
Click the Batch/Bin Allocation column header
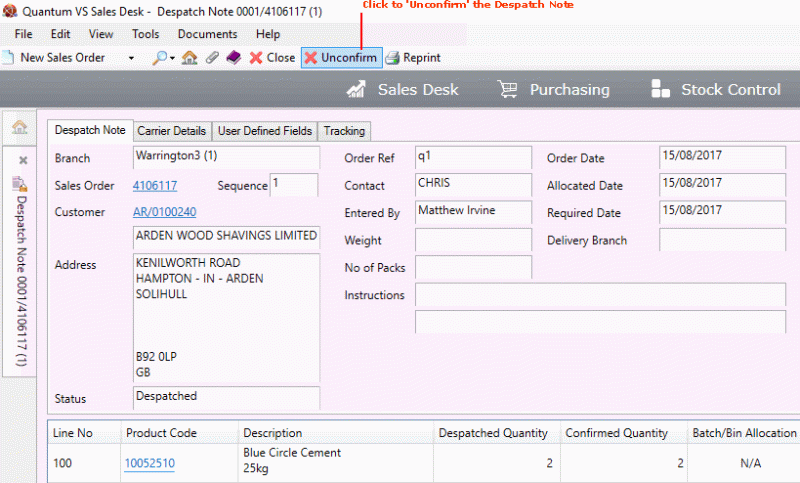click(x=744, y=433)
